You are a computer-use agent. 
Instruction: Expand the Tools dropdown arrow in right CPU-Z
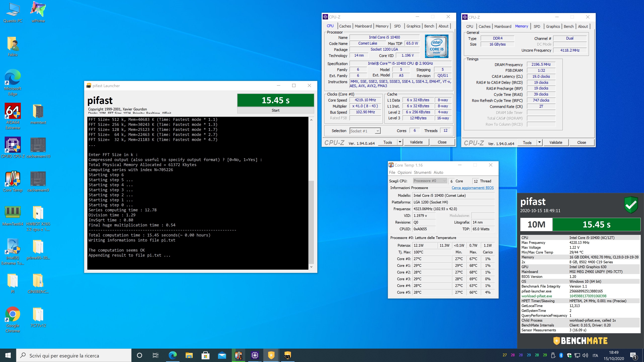coord(539,142)
